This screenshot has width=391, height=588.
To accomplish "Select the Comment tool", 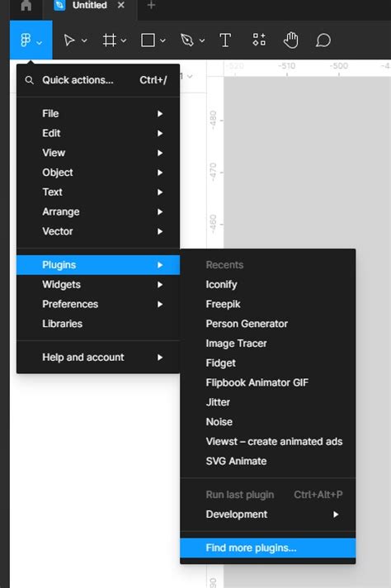I will coord(323,40).
